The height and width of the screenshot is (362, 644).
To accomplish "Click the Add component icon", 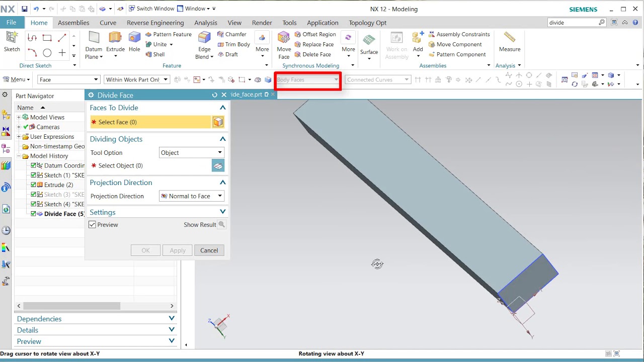I will click(x=418, y=38).
